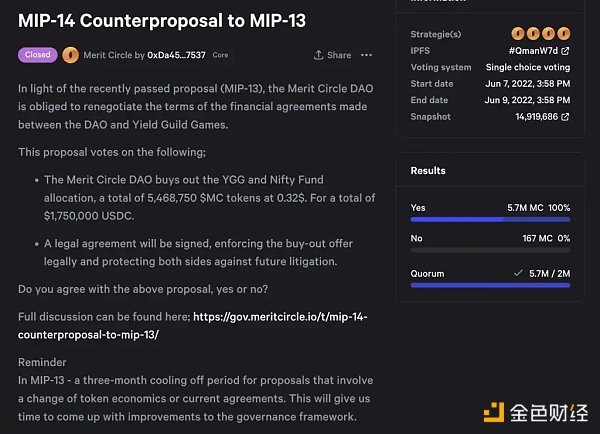Open author address 0xDa45...7537 profile
600x434 pixels.
pos(177,55)
